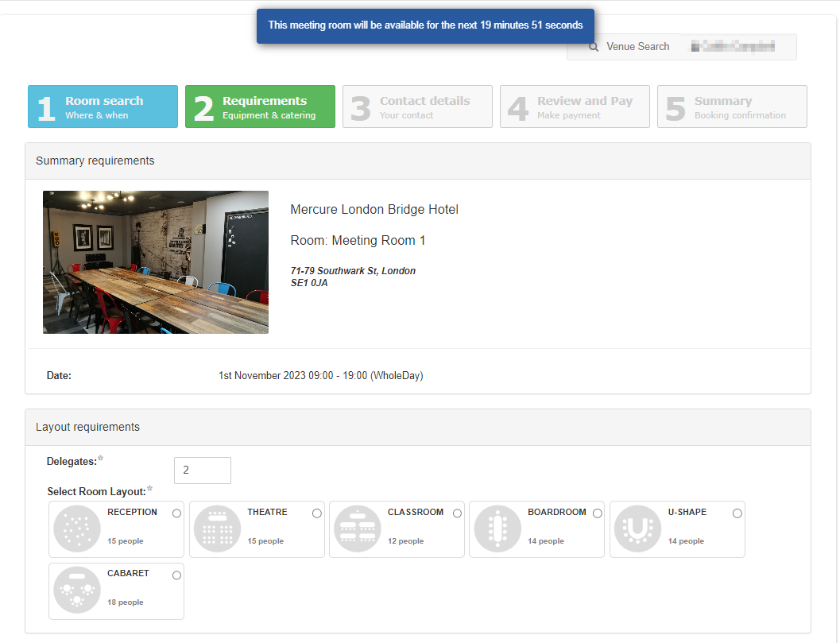Open the Meeting Room 1 photo
This screenshot has height=643, width=840.
coord(156,262)
